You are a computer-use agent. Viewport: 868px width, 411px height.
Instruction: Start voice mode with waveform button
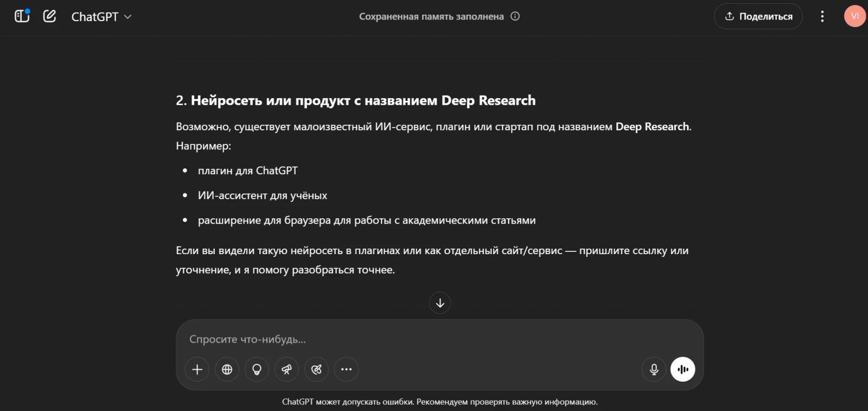(x=683, y=370)
